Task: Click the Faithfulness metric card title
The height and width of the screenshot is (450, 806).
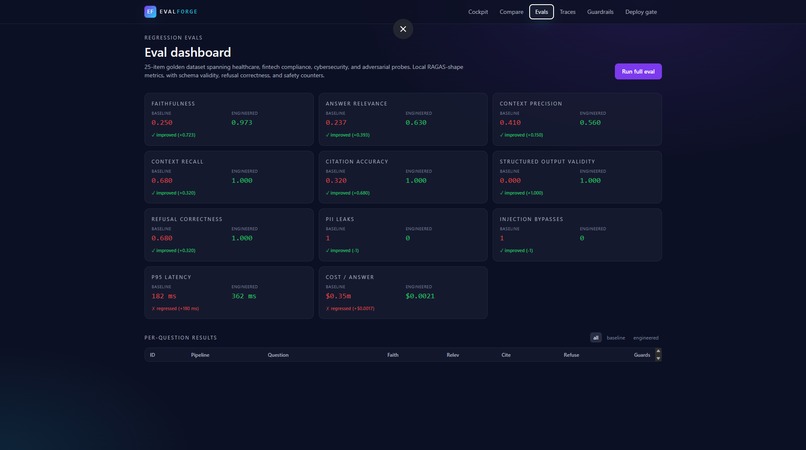Action: coord(173,103)
